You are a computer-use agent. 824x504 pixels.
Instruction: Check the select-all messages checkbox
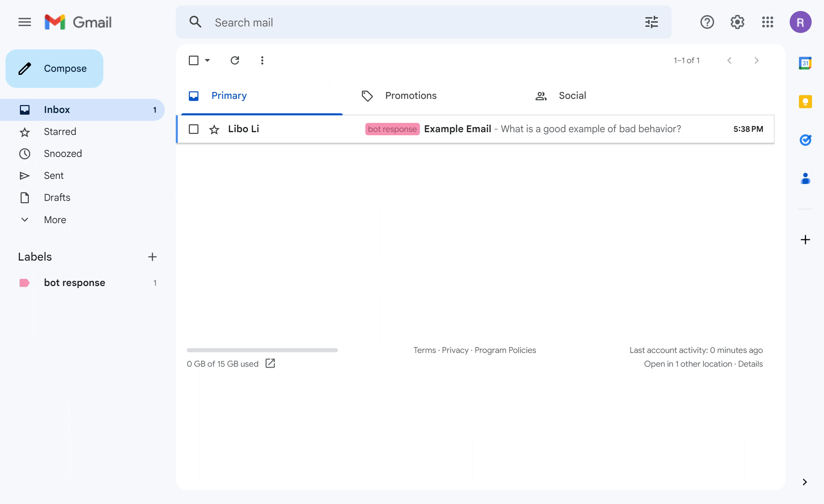[x=194, y=60]
